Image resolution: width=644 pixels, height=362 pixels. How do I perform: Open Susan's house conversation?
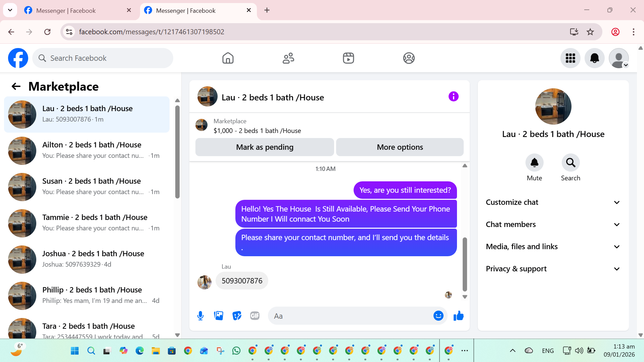pyautogui.click(x=87, y=187)
